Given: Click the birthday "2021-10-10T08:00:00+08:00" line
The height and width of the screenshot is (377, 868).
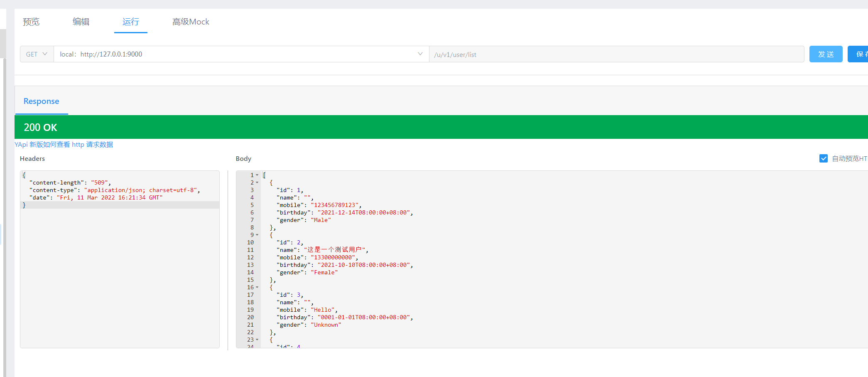Looking at the screenshot, I should point(345,265).
